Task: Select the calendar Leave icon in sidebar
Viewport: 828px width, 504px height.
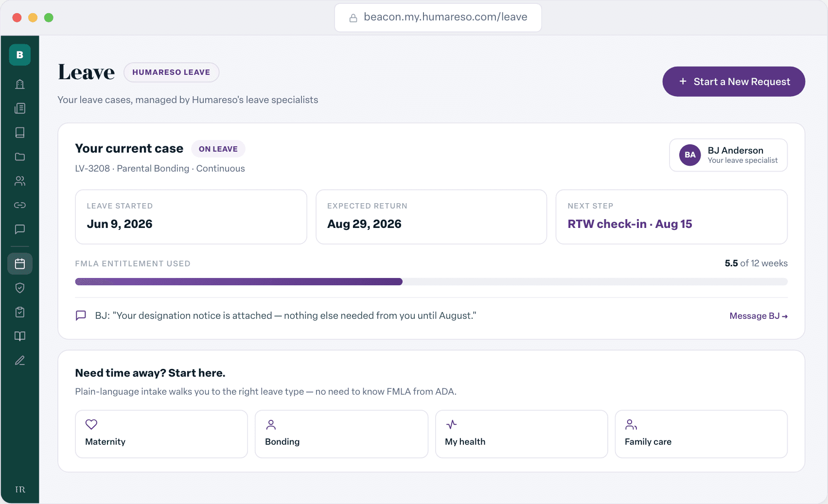Action: point(20,264)
